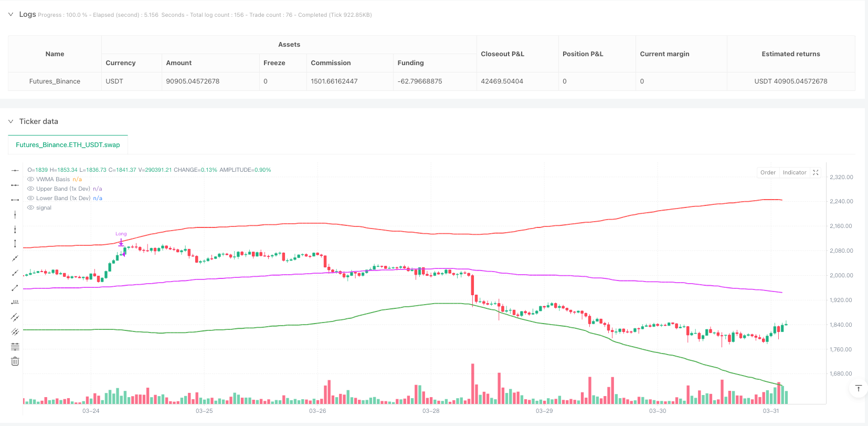Click the Funding column header

click(x=435, y=63)
